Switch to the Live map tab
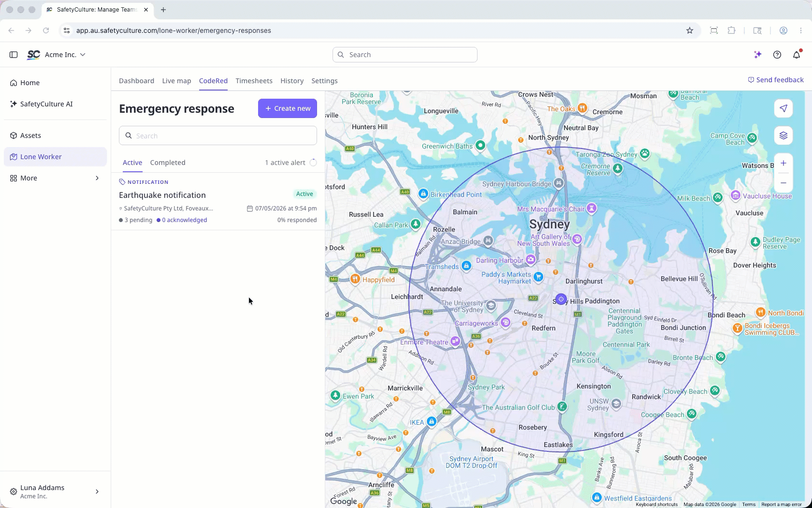 176,81
